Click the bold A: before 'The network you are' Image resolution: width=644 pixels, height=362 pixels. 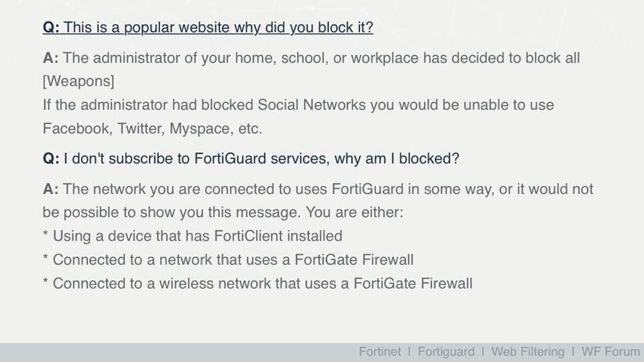50,189
